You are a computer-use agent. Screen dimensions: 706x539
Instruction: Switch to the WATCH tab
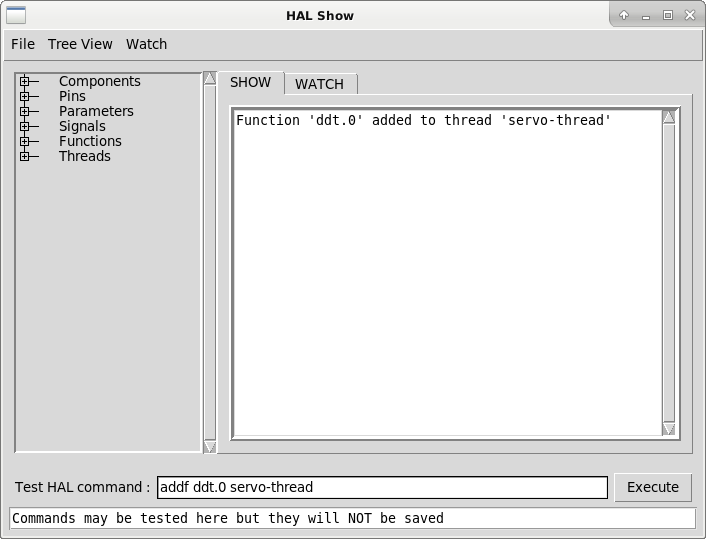coord(319,84)
